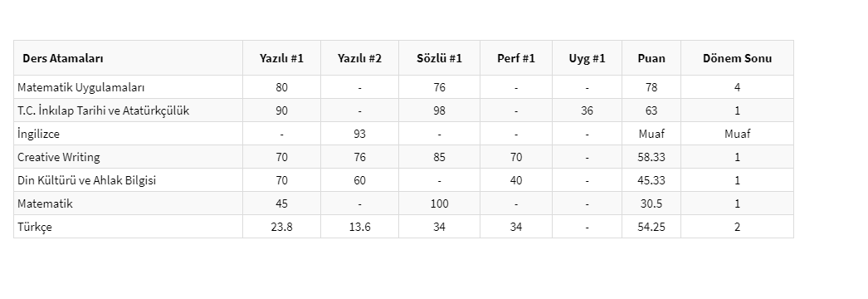Select the Dönem Sonu column header
Viewport: 868px width, 299px height.
[737, 58]
